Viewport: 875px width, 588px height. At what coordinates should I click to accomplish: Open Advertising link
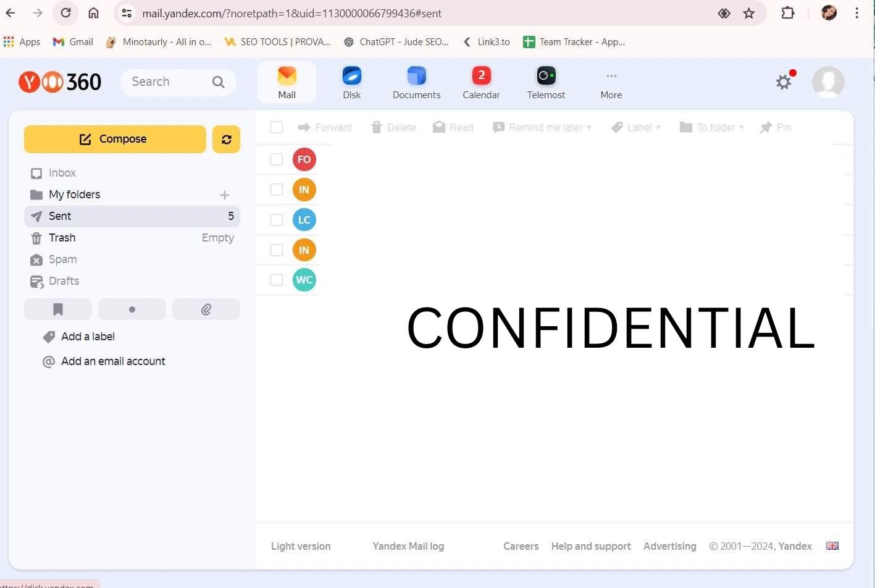670,546
